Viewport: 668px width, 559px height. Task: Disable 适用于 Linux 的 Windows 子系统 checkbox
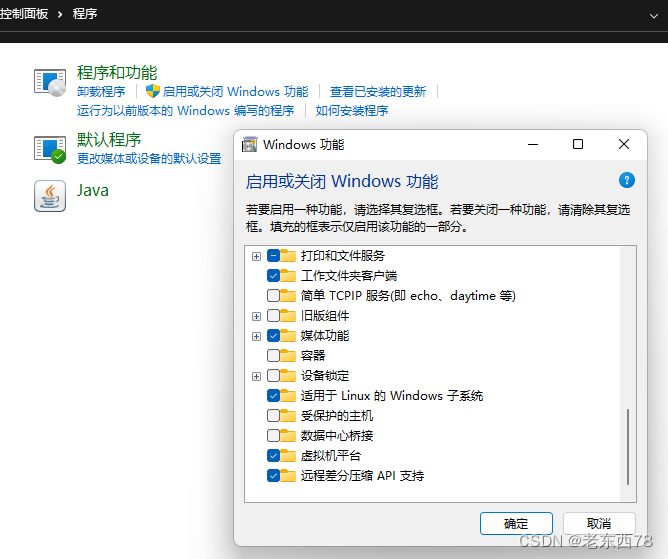[x=274, y=396]
